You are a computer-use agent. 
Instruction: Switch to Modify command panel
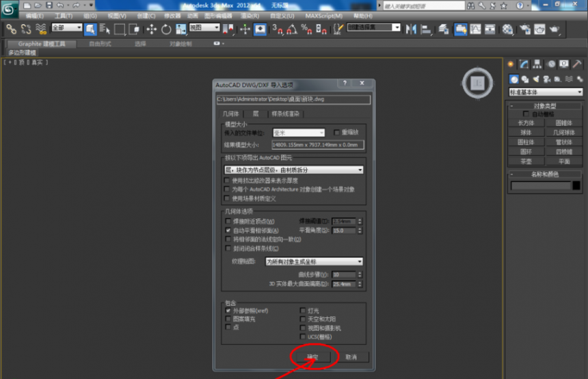(x=524, y=64)
